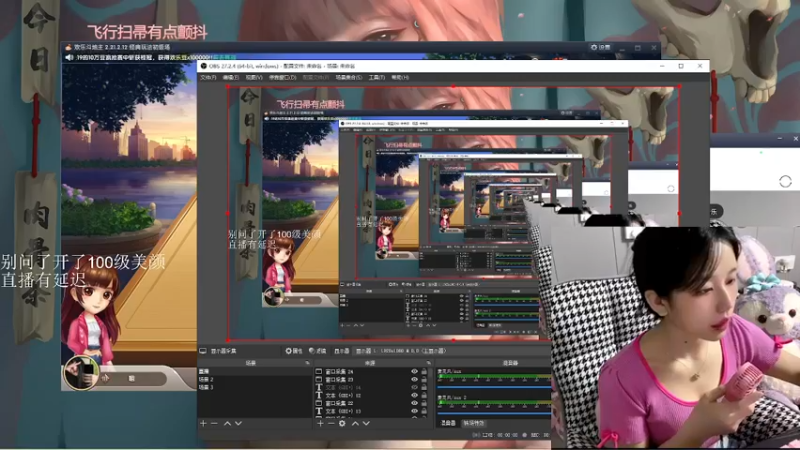Toggle lock for 文本 (GDI+) 14 source
This screenshot has width=800, height=450.
click(x=424, y=387)
